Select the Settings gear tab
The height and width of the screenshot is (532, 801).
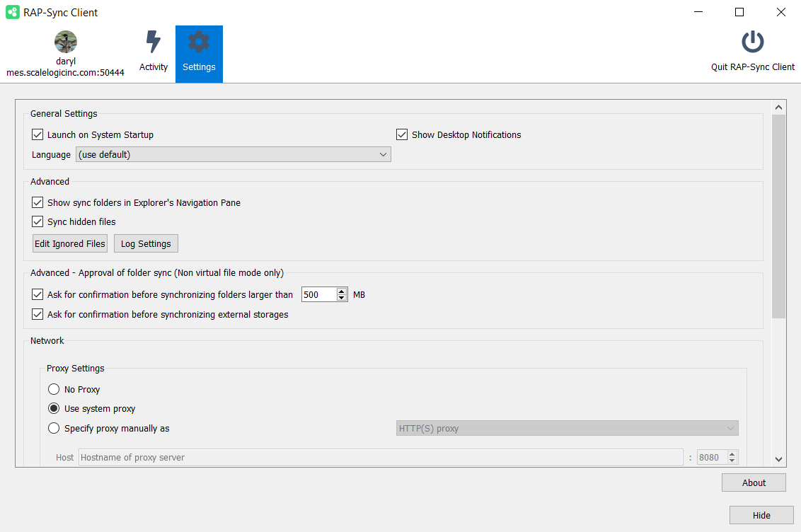tap(199, 54)
